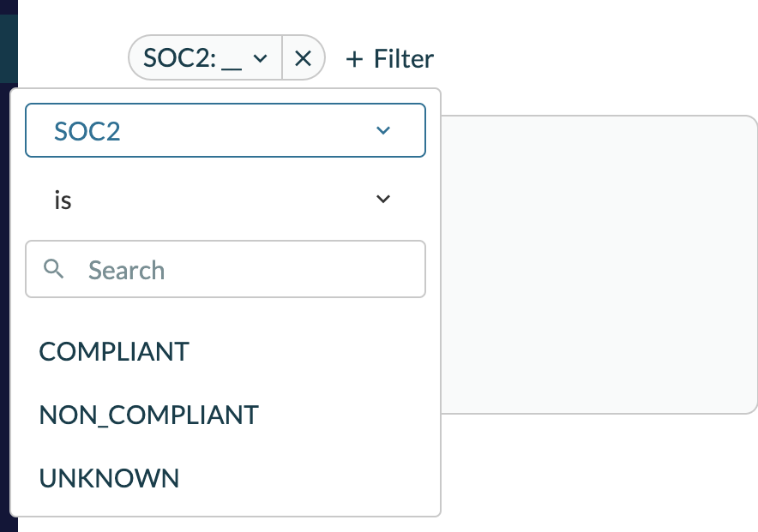Expand the SOC2 field dropdown
Screen dimensions: 758x532
(x=226, y=130)
